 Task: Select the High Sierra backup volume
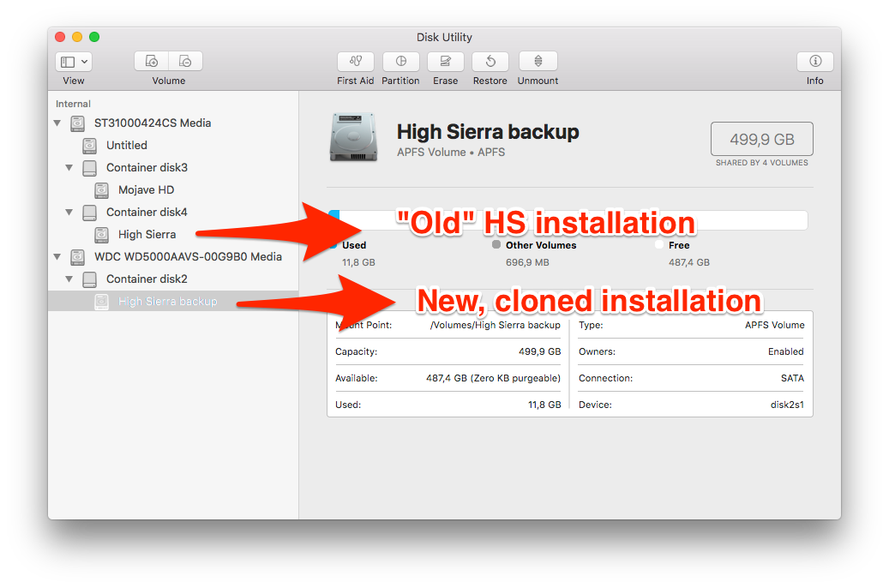[167, 302]
